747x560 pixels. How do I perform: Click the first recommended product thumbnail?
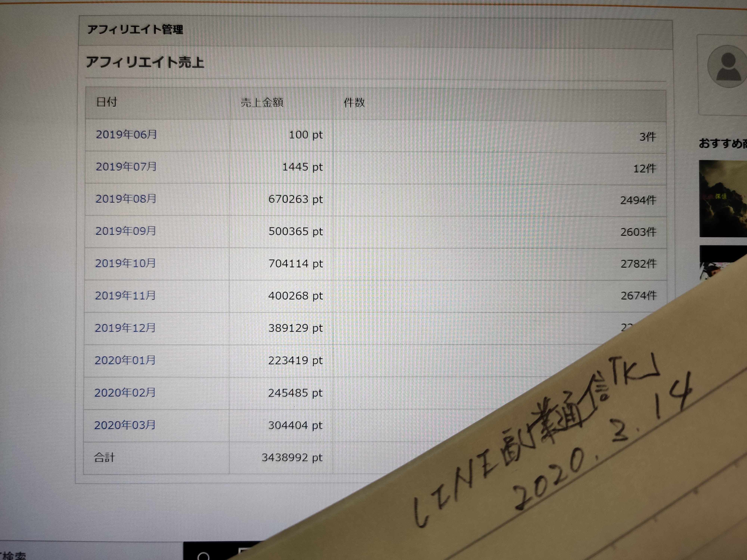click(723, 198)
